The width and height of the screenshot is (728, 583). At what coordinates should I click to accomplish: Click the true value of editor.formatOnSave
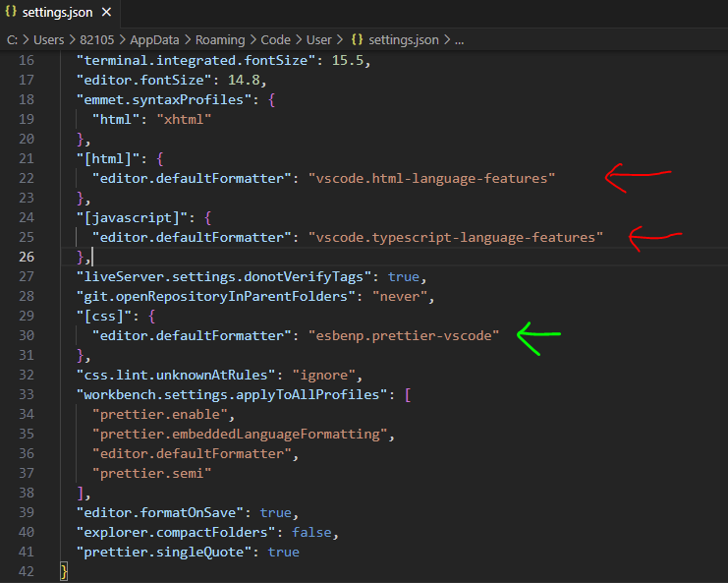click(x=276, y=512)
